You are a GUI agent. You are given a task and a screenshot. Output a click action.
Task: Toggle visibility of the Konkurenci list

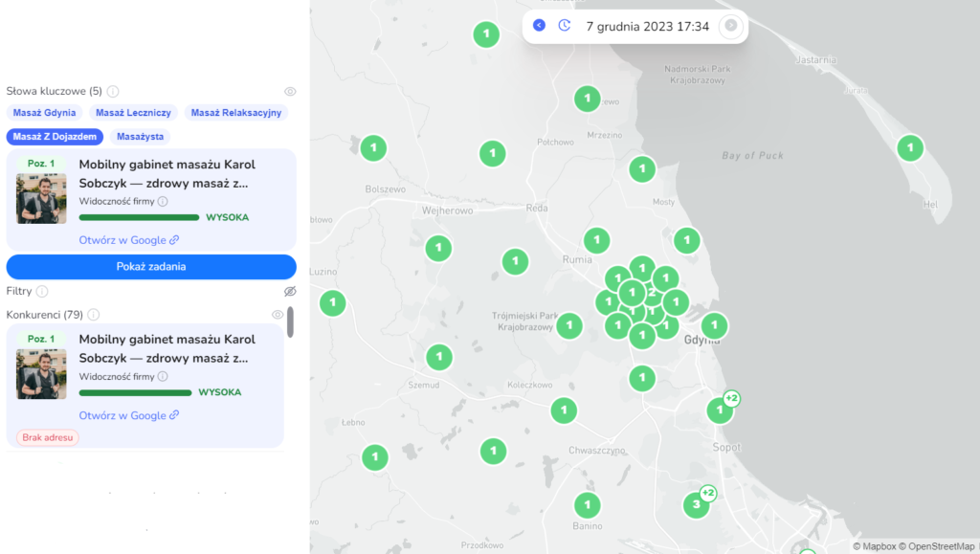coord(278,315)
